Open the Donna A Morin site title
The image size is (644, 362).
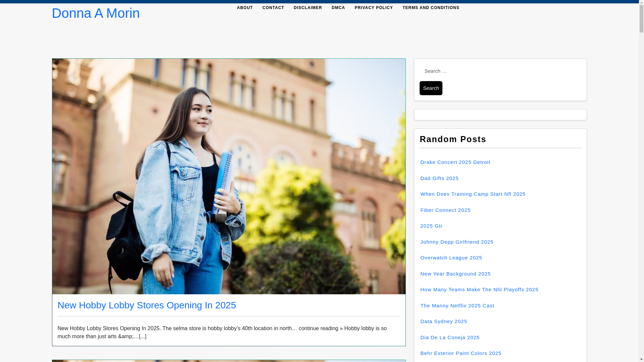point(96,13)
